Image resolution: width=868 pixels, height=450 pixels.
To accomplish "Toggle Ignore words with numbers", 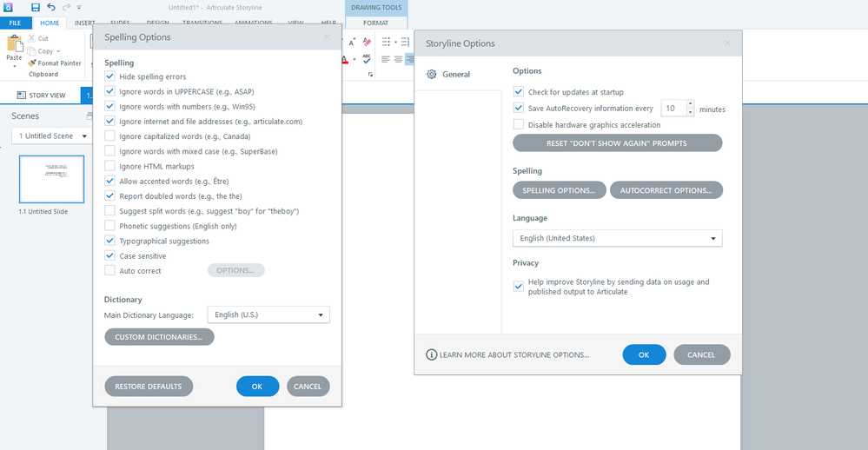I will coord(109,106).
